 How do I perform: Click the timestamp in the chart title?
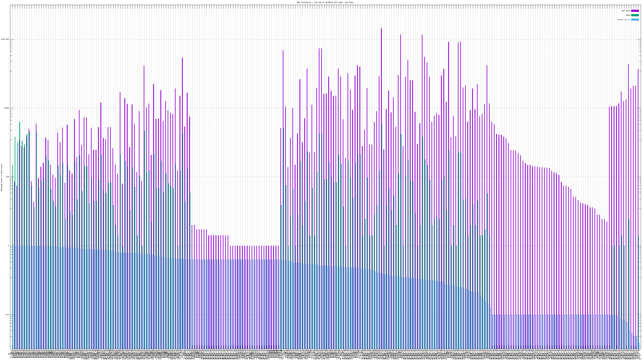click(329, 2)
